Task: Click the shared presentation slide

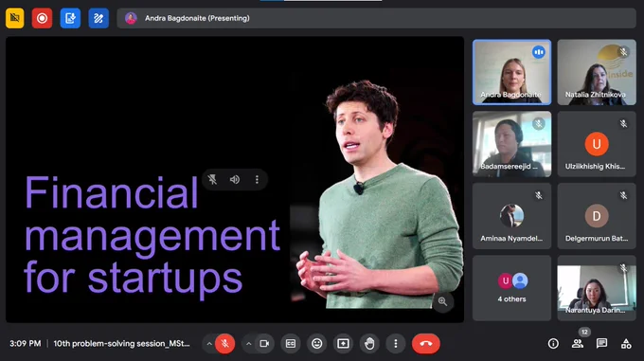Action: [235, 179]
